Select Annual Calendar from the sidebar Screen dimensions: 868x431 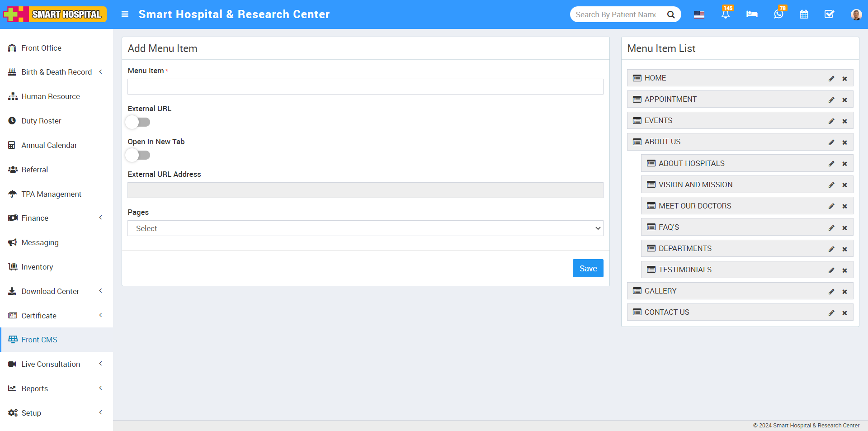tap(49, 145)
